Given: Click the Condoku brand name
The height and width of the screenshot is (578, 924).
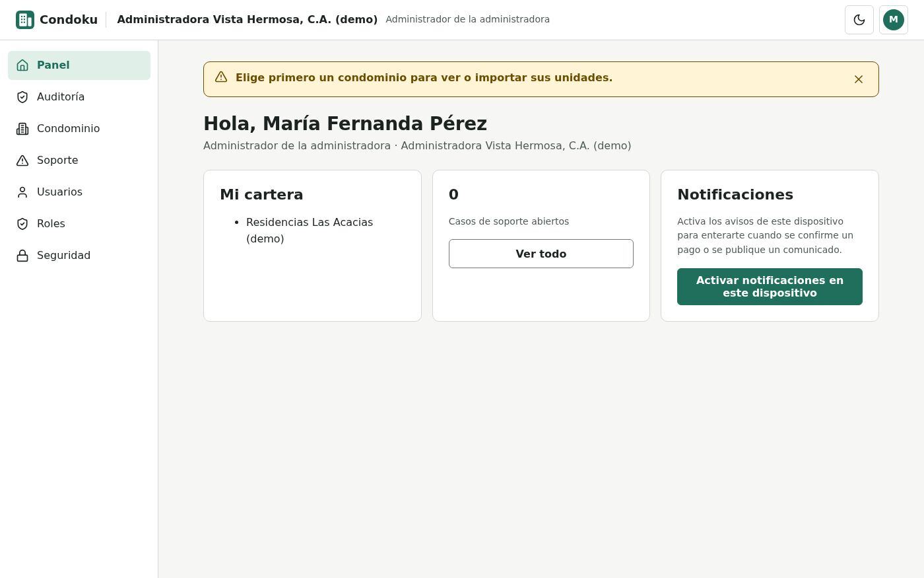Looking at the screenshot, I should click(x=69, y=20).
